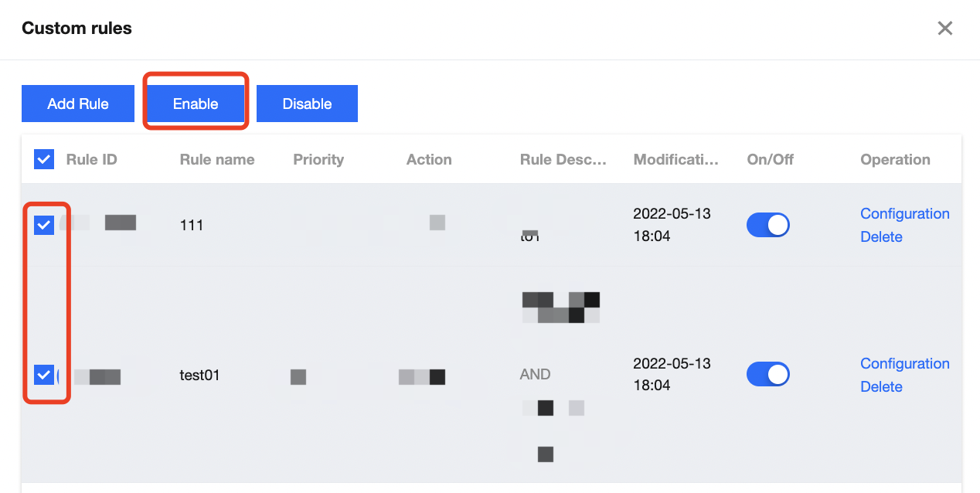Open Configuration for rule 111
The height and width of the screenshot is (493, 980).
(904, 214)
